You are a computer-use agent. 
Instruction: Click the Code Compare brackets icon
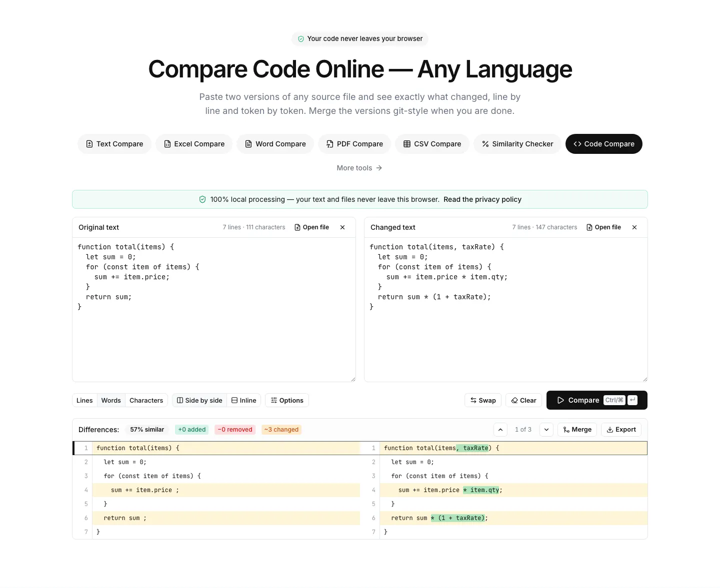577,144
